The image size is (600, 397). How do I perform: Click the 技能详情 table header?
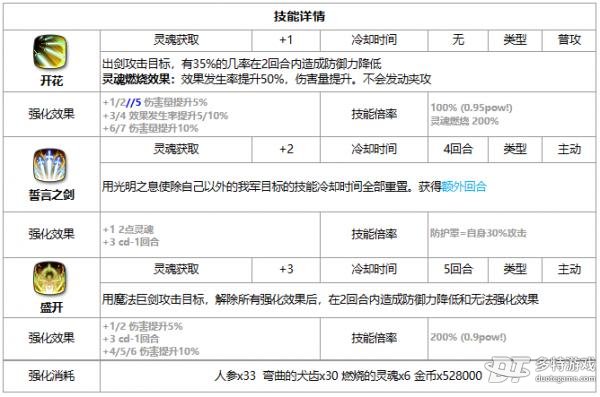click(299, 16)
